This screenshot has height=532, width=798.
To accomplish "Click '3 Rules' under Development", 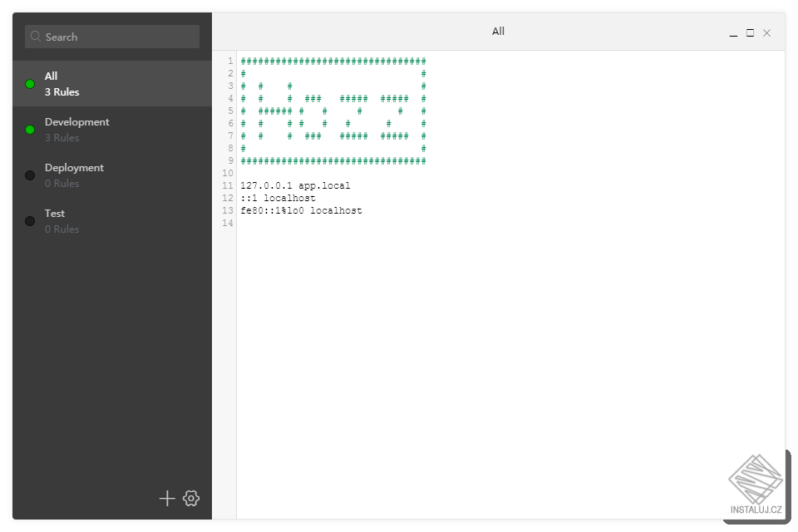I will pos(62,137).
